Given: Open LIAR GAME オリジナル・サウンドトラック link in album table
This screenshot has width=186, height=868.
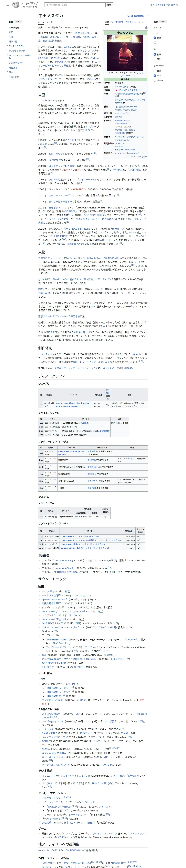Looking at the screenshot, I should pyautogui.click(x=80, y=536).
